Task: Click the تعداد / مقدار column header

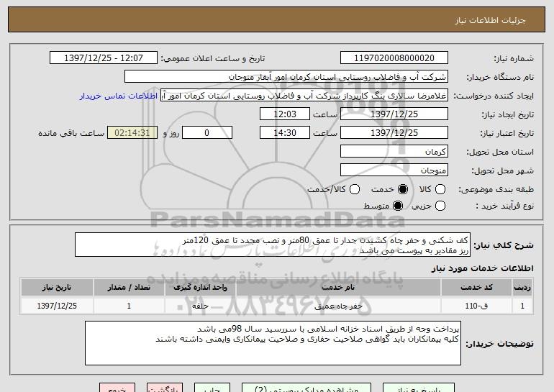Action: click(x=129, y=288)
